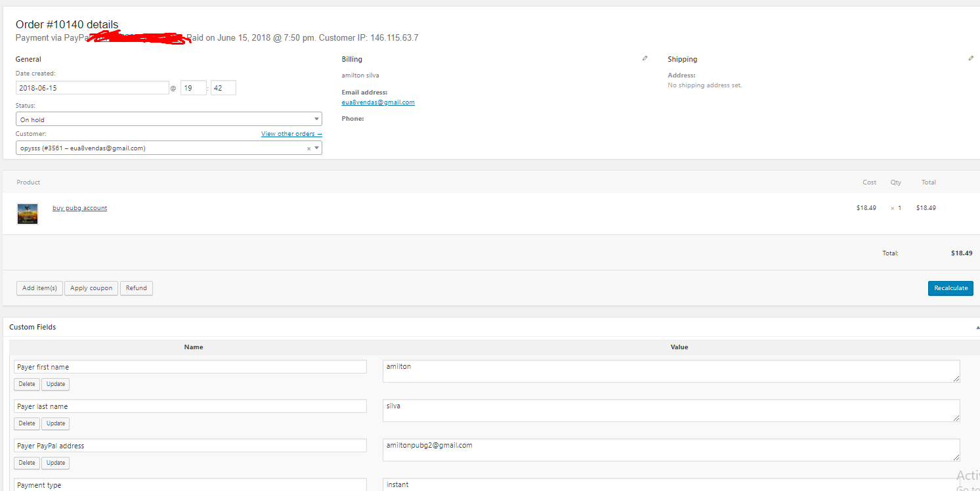980x491 pixels.
Task: Click the Add item(s) button
Action: tap(39, 288)
